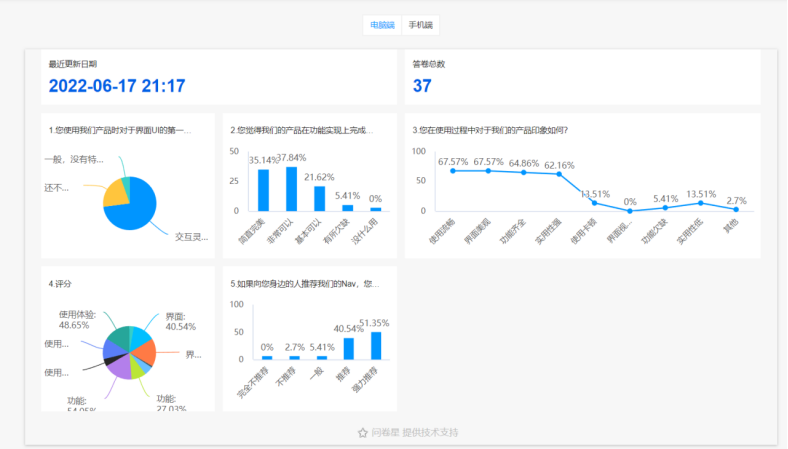Switch to the 电脑端 tab

point(382,25)
